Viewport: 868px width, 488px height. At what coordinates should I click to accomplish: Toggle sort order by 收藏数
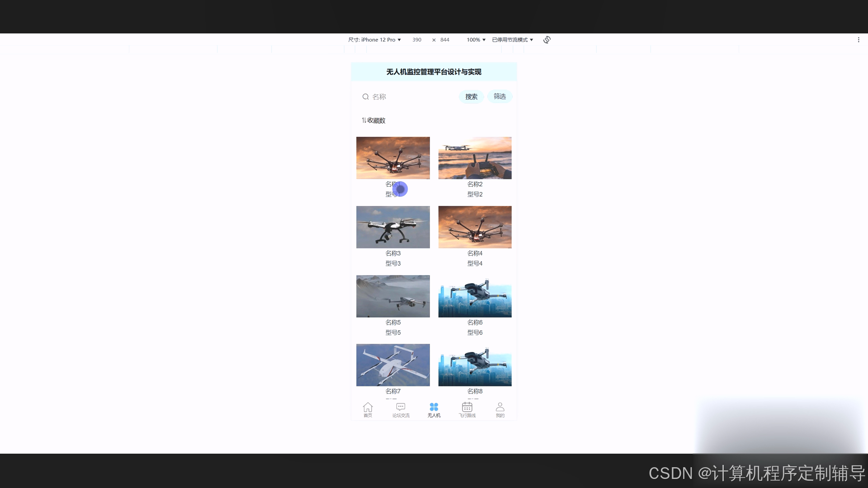(373, 120)
